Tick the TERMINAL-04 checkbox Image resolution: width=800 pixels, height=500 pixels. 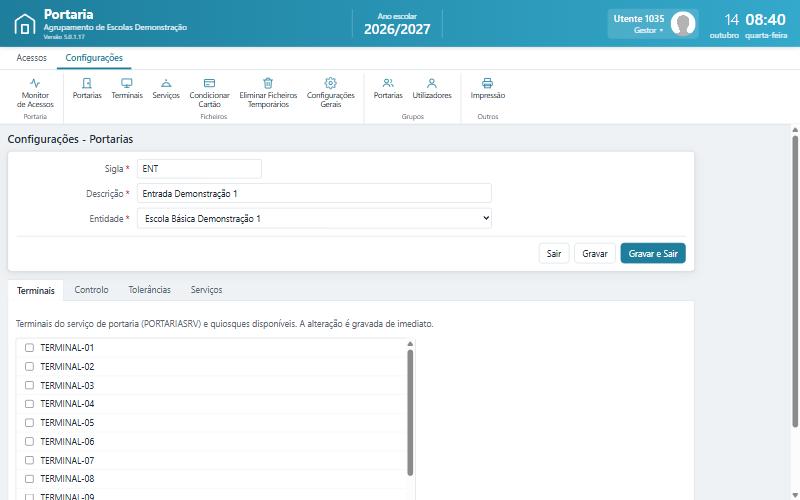pos(30,404)
